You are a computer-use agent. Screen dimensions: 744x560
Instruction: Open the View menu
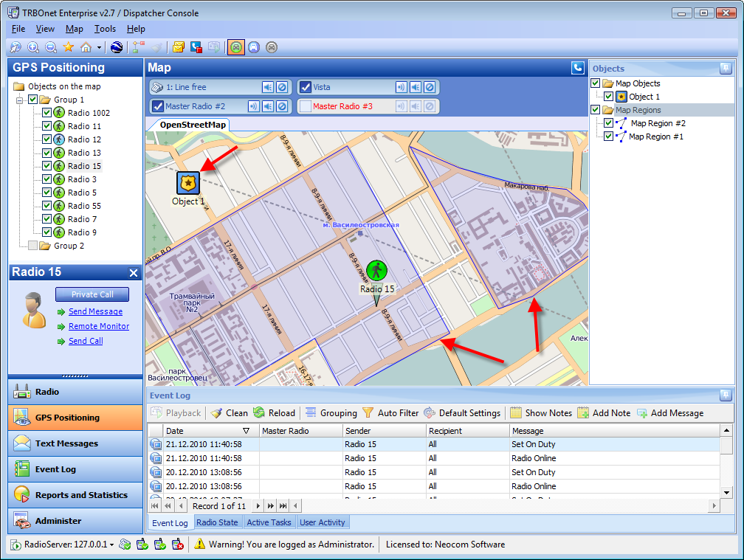click(45, 29)
